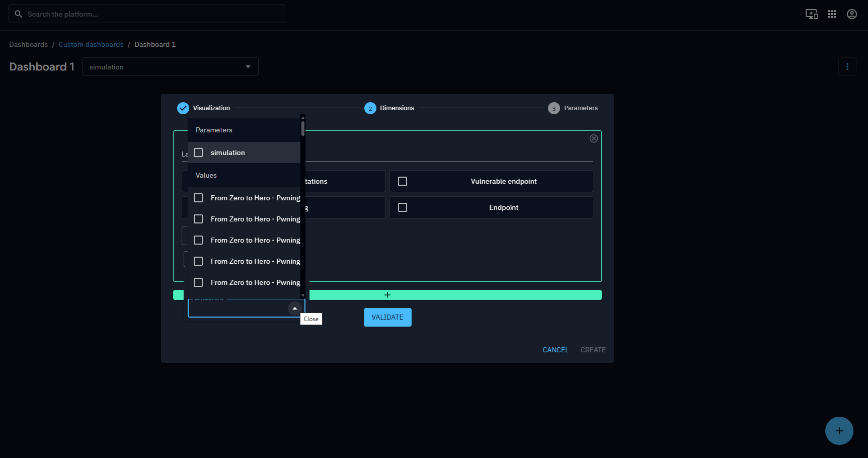Screen dimensions: 868x458
Task: Open the user account profile icon
Action: (851, 14)
